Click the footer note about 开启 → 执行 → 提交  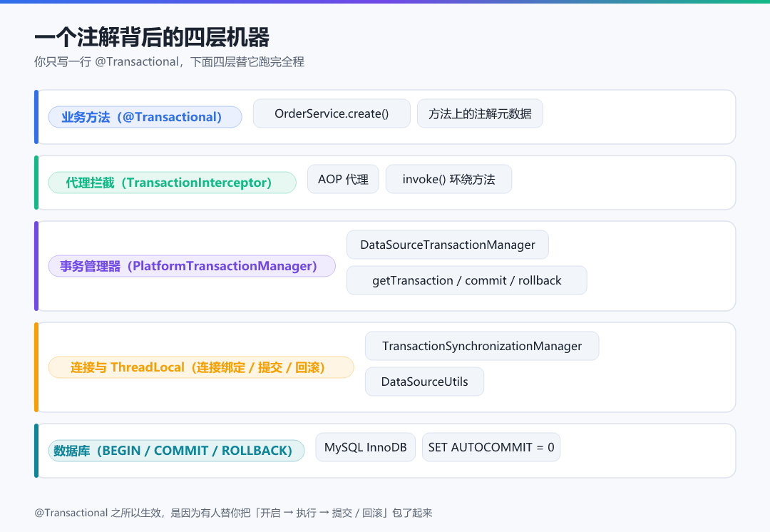[x=233, y=513]
